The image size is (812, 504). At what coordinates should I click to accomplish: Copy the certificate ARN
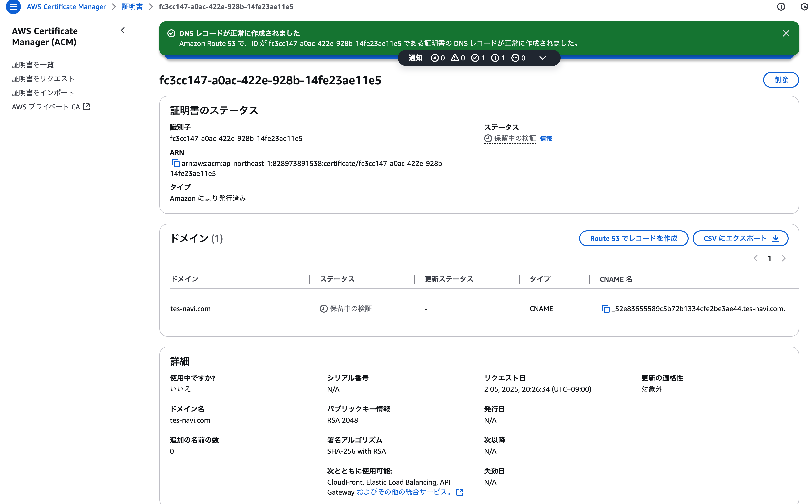[x=175, y=163]
